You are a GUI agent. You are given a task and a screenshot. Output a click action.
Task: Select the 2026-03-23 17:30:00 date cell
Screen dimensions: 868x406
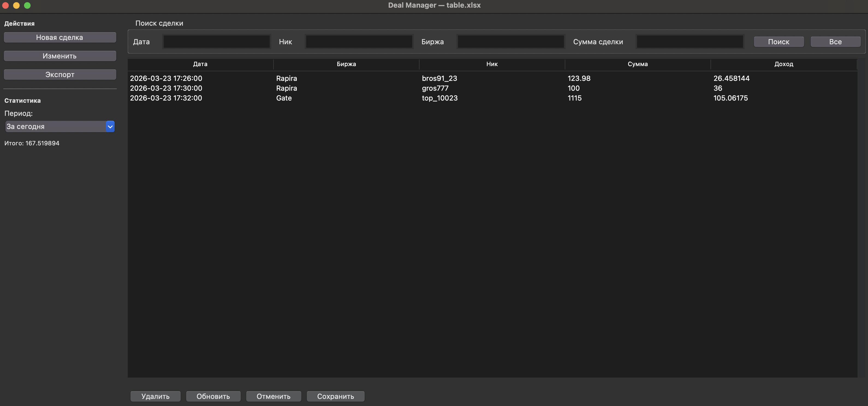click(x=201, y=88)
